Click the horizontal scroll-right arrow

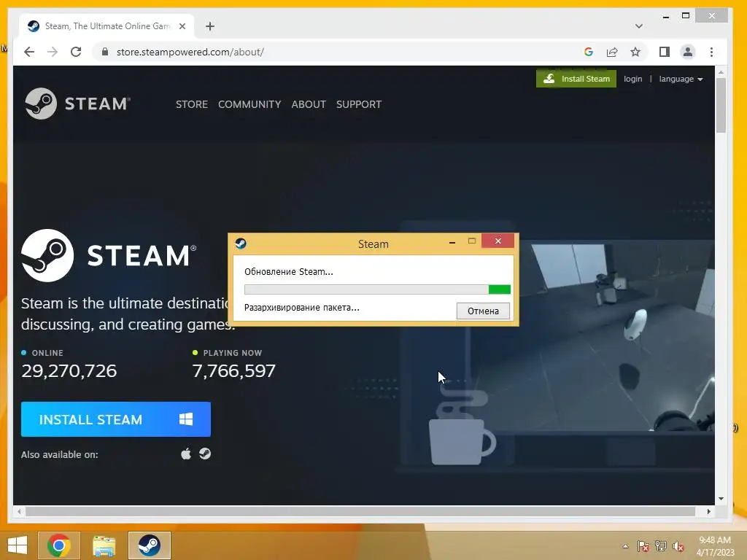tap(709, 511)
